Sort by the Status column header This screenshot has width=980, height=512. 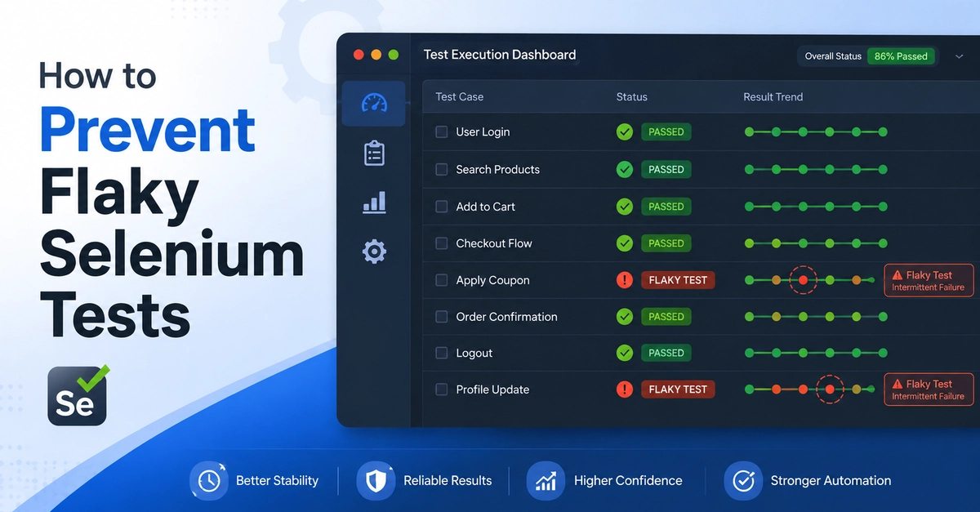(x=631, y=96)
